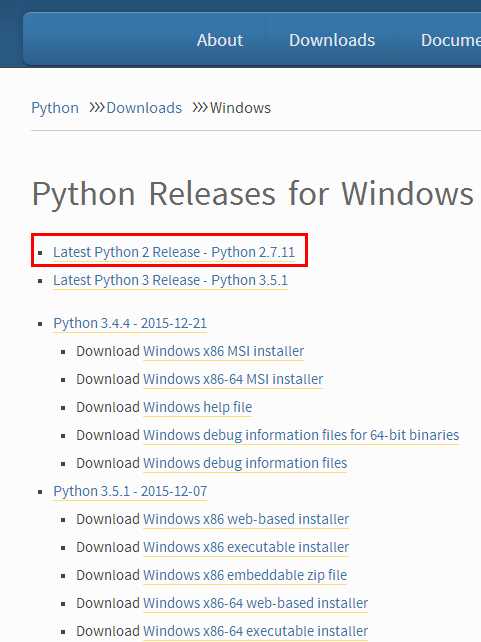This screenshot has width=481, height=642.
Task: Go to Downloads breadcrumb link
Action: pyautogui.click(x=144, y=108)
